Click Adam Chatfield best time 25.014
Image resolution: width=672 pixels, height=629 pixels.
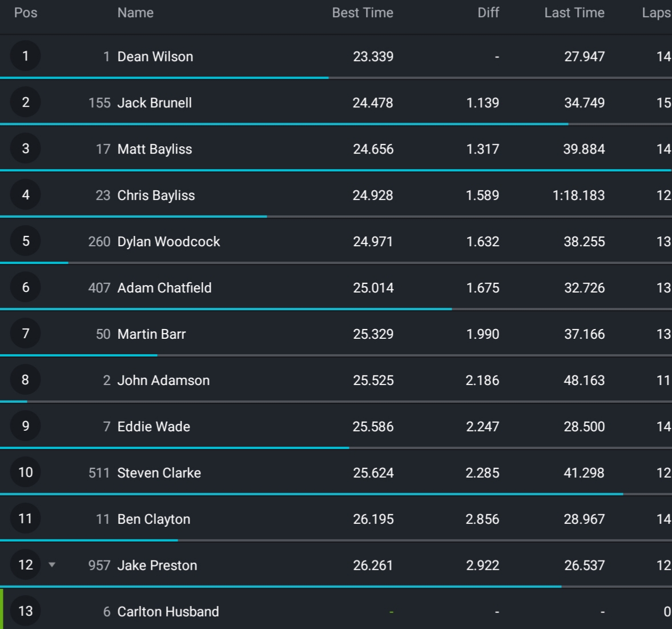(x=373, y=288)
